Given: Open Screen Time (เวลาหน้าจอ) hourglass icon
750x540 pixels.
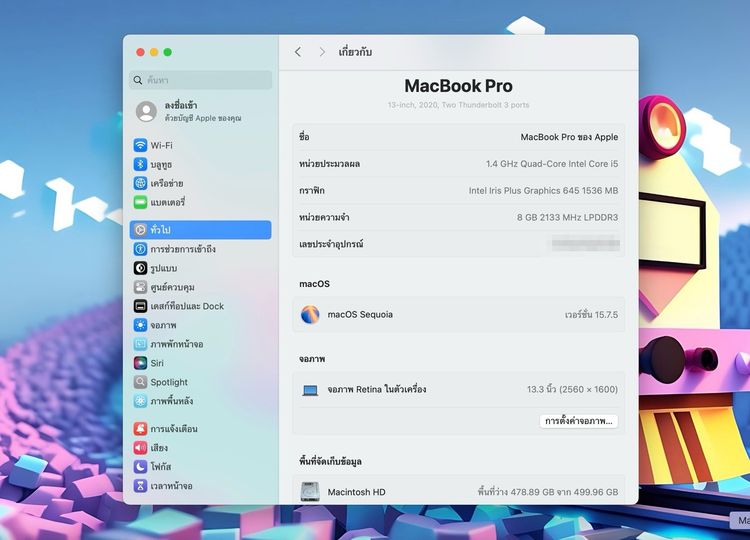Looking at the screenshot, I should pyautogui.click(x=140, y=486).
